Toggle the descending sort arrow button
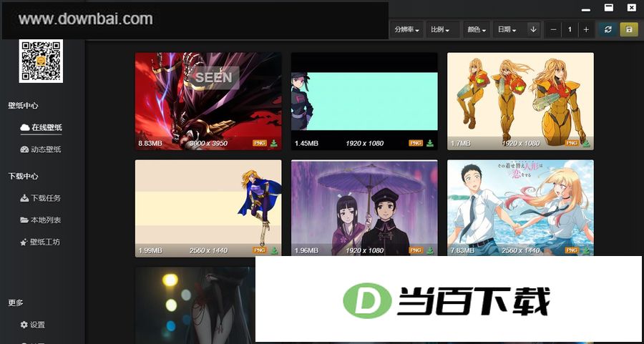Image resolution: width=644 pixels, height=344 pixels. click(x=534, y=29)
